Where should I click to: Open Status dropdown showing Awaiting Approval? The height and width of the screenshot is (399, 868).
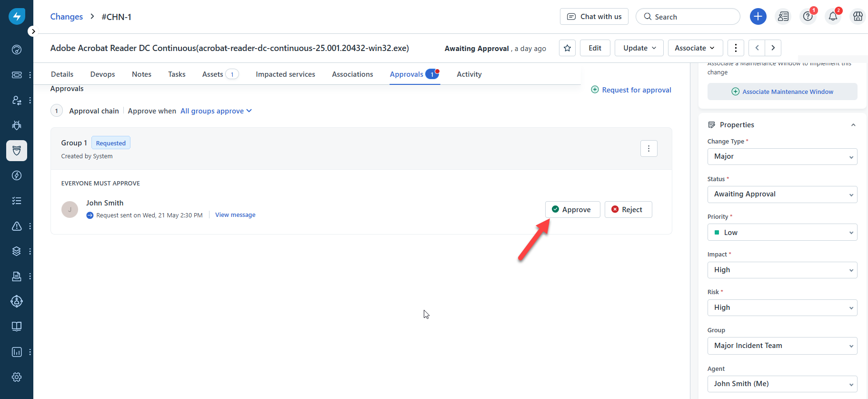(782, 194)
